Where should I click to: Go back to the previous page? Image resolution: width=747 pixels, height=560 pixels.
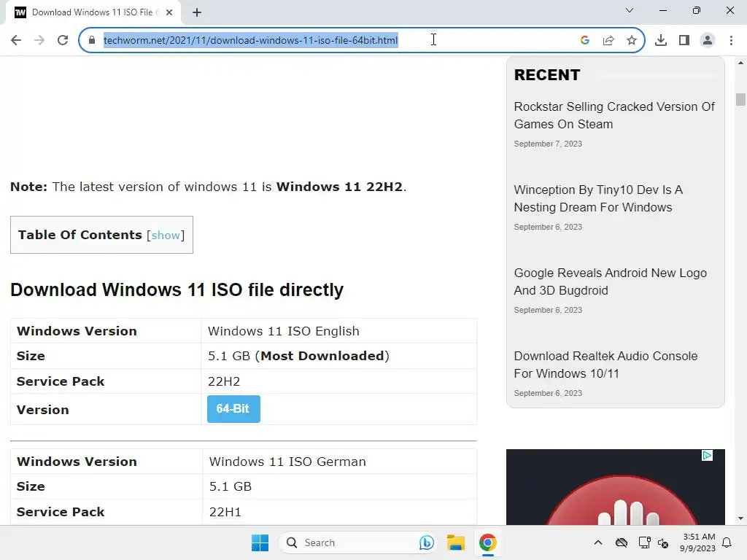coord(16,41)
